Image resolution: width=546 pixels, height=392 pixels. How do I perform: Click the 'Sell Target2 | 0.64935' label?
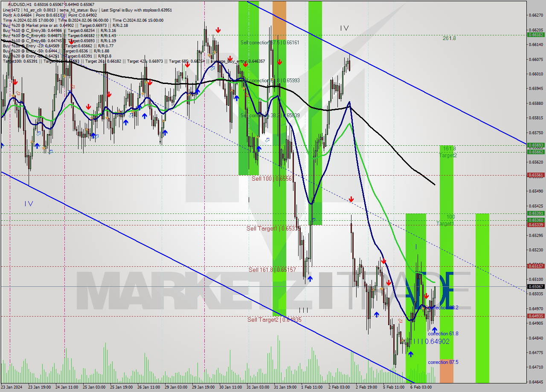click(x=274, y=320)
